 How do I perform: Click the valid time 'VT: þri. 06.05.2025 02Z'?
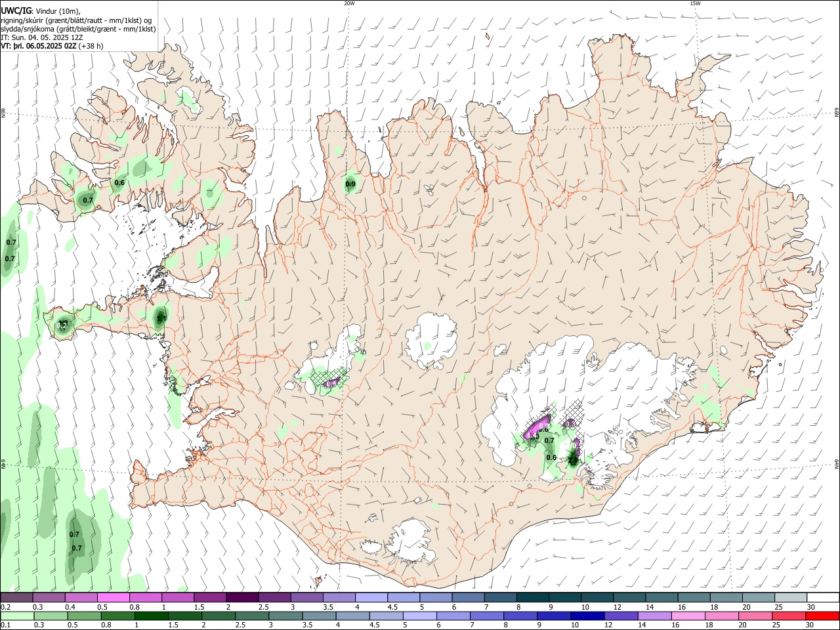[x=38, y=46]
